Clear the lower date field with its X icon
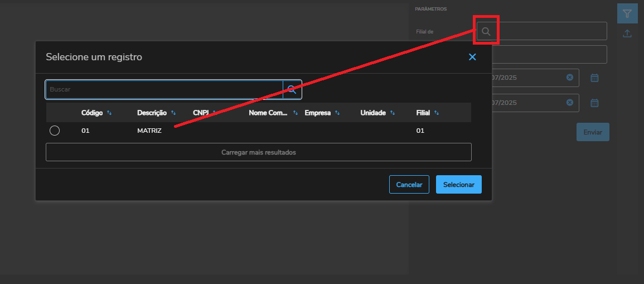Screen dimensions: 644x284 (x=570, y=103)
